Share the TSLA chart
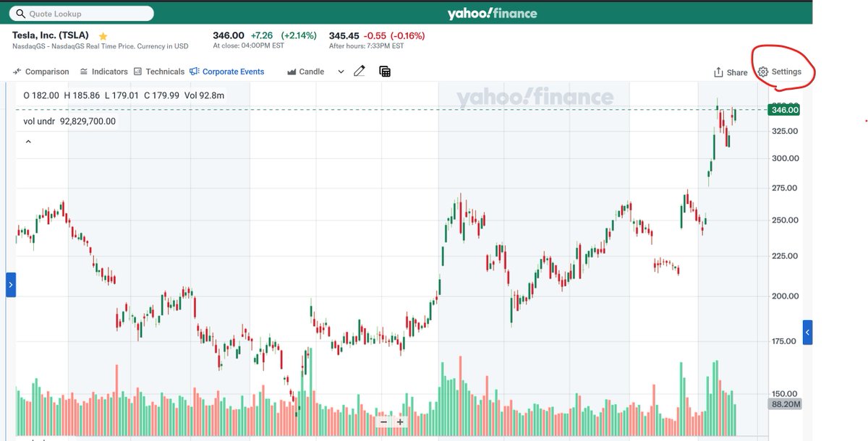 tap(731, 72)
